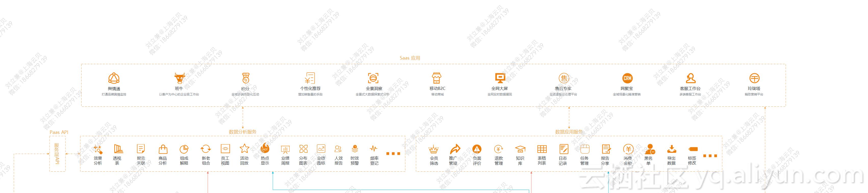868x193 pixels.
Task: Select the 透视表 icon
Action: (x=118, y=149)
